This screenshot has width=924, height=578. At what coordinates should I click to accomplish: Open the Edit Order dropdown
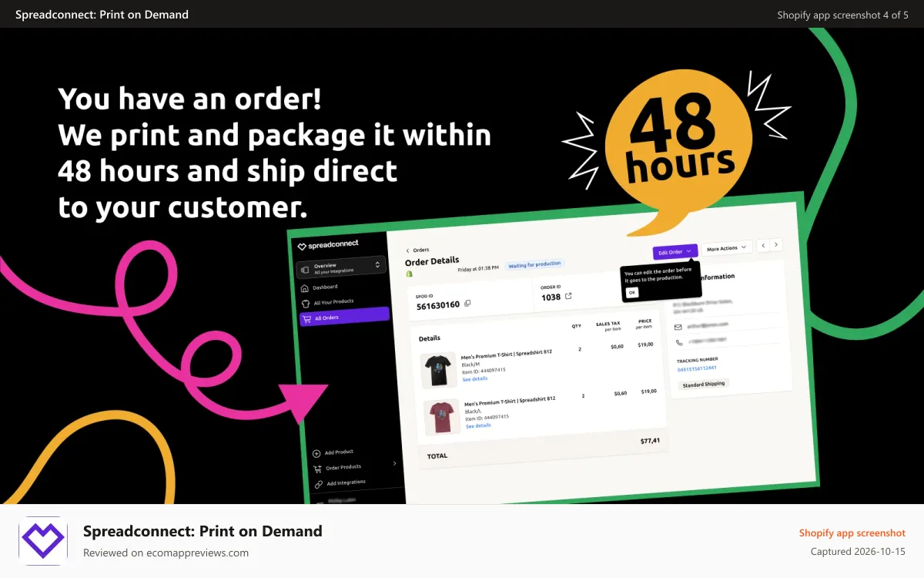675,251
